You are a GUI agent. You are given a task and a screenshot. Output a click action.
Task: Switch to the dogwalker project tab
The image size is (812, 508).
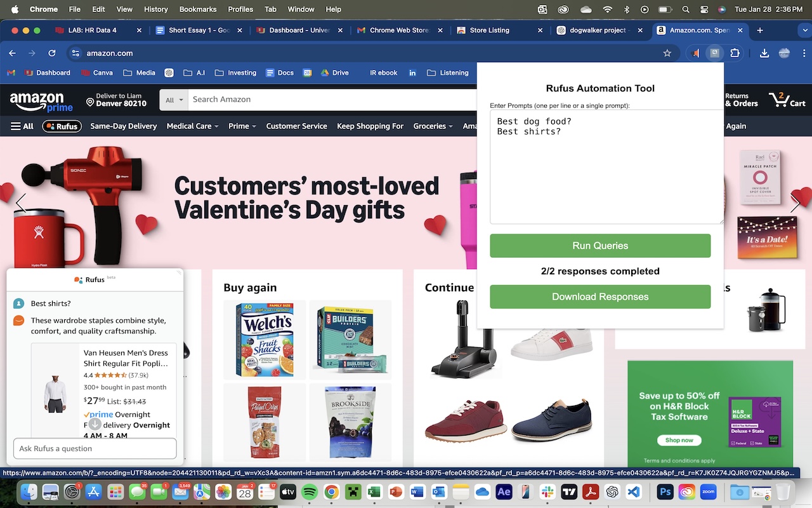point(600,30)
